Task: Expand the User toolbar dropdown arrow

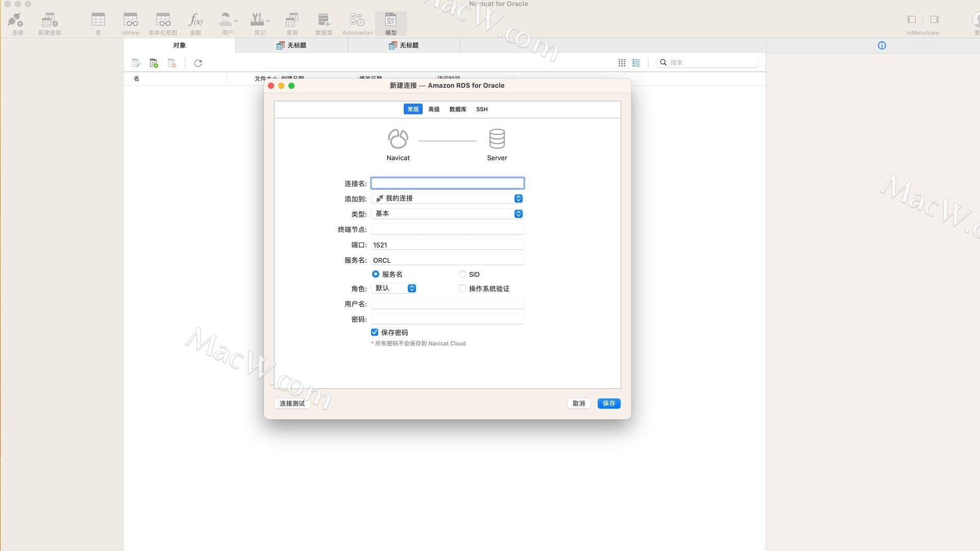Action: pos(236,21)
